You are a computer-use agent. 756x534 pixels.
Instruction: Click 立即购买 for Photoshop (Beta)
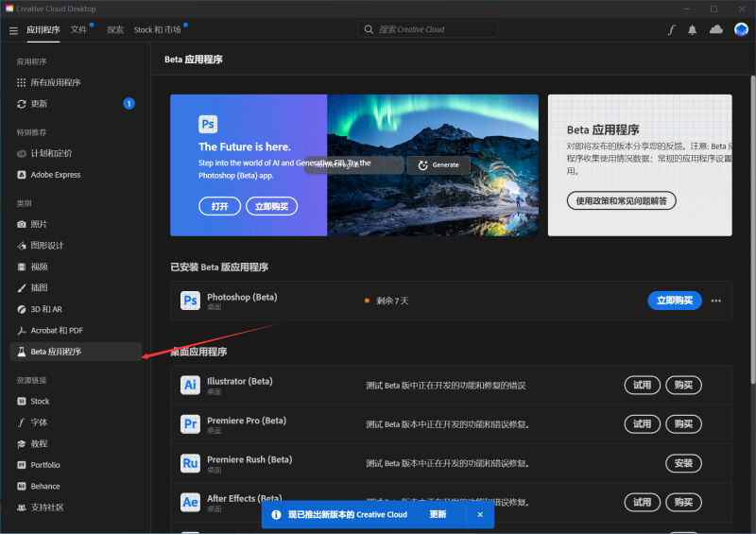(x=675, y=301)
